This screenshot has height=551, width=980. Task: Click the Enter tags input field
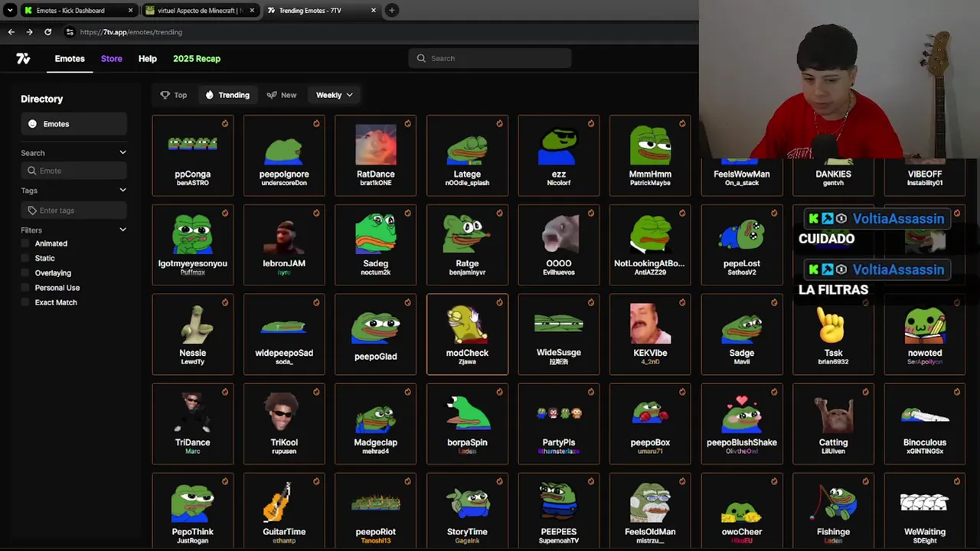pos(73,210)
